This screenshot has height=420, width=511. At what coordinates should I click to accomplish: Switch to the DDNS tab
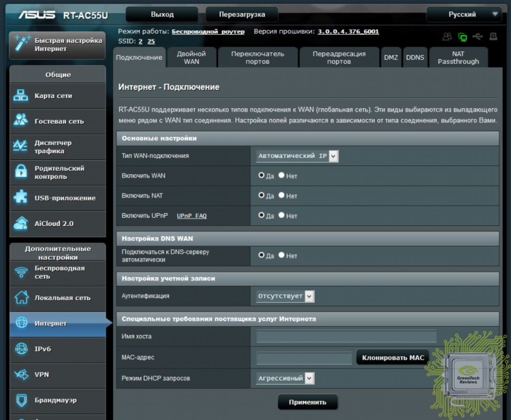click(x=415, y=58)
